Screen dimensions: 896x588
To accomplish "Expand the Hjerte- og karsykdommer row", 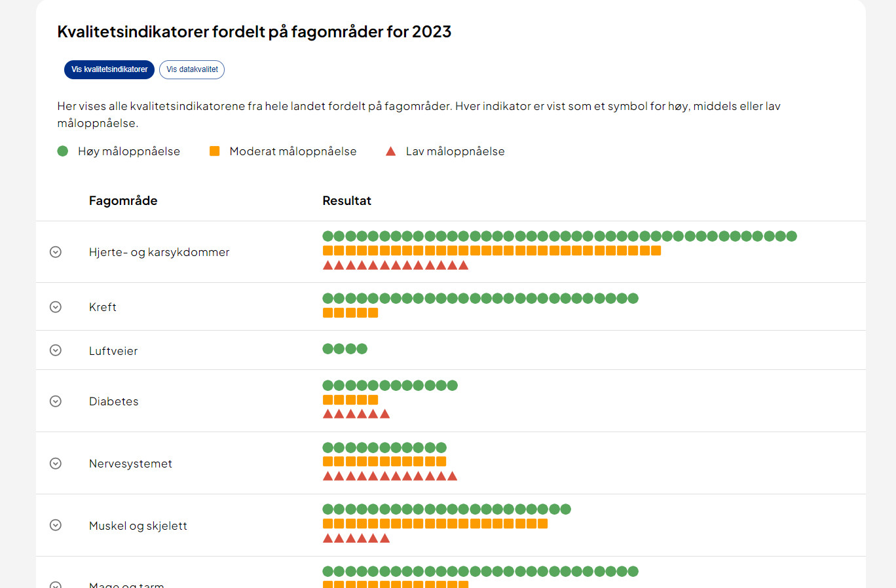I will (x=56, y=252).
